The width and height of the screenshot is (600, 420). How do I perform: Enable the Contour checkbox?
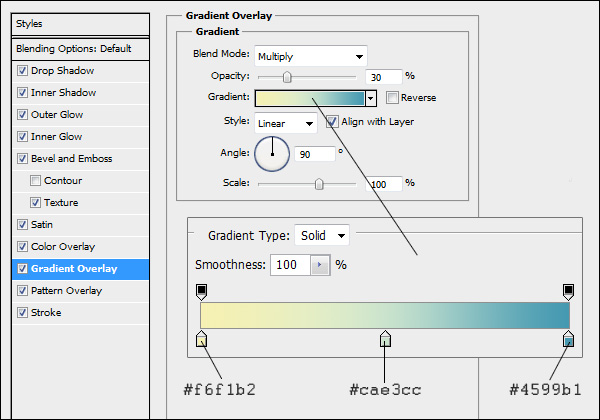point(37,181)
